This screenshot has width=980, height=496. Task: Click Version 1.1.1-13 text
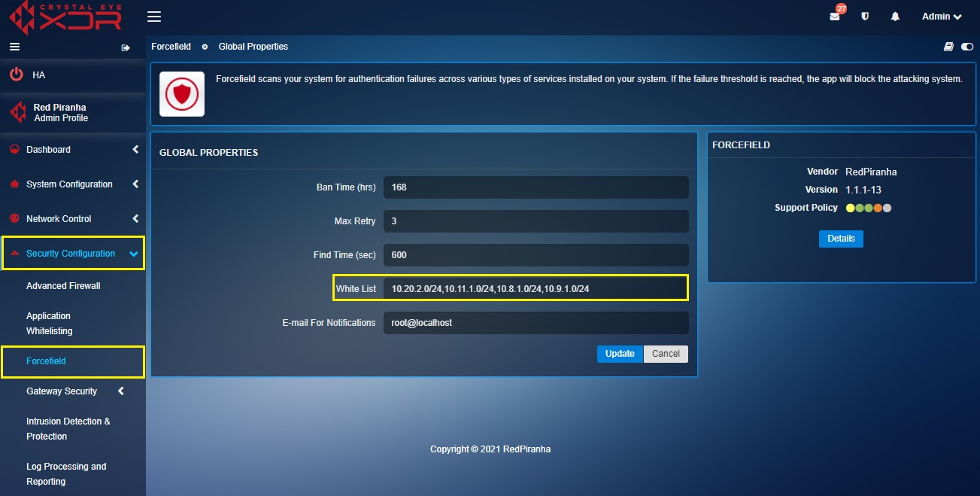(x=863, y=190)
